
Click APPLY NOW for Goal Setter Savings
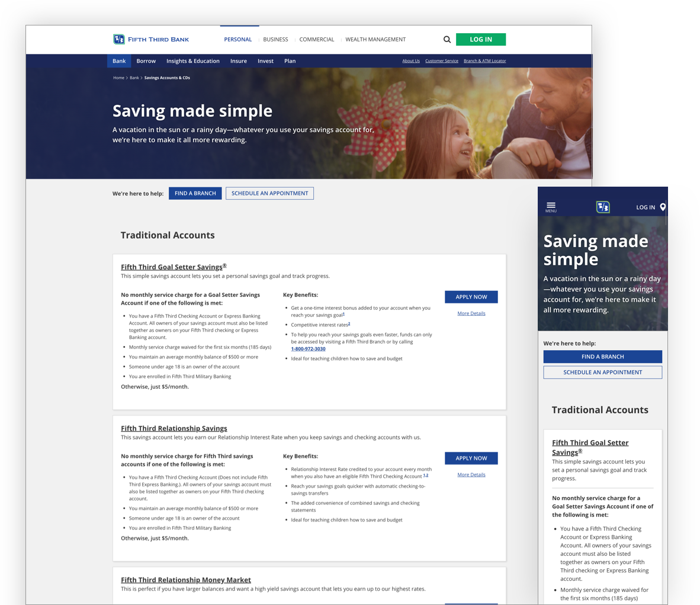tap(471, 297)
